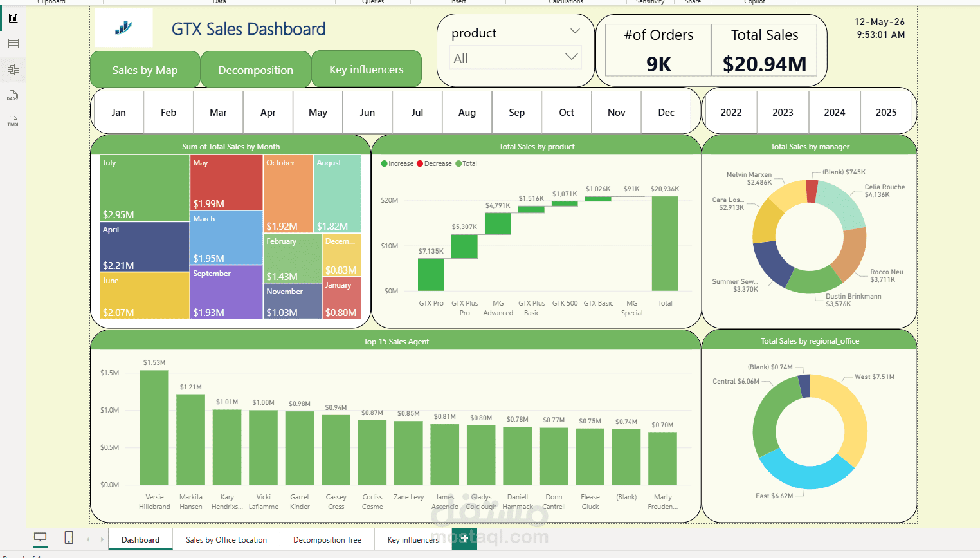Filter by Apr month
The width and height of the screenshot is (980, 558).
click(x=268, y=112)
